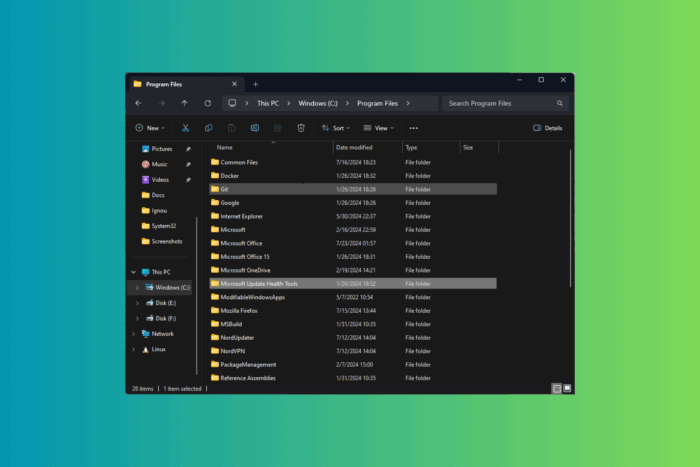Viewport: 700px width, 467px height.
Task: Click Windows (C:) in the address bar
Action: click(318, 103)
